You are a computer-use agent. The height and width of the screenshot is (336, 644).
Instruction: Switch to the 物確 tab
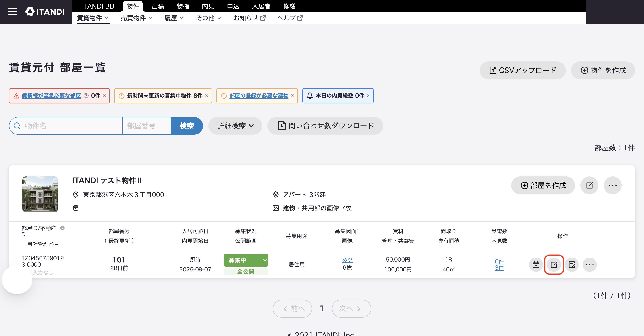(x=183, y=6)
